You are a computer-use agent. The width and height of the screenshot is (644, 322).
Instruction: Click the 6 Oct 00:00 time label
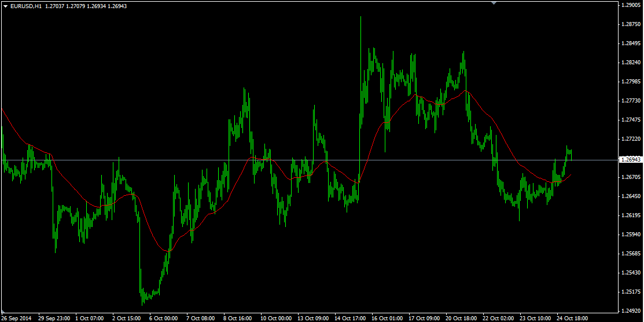tap(164, 319)
